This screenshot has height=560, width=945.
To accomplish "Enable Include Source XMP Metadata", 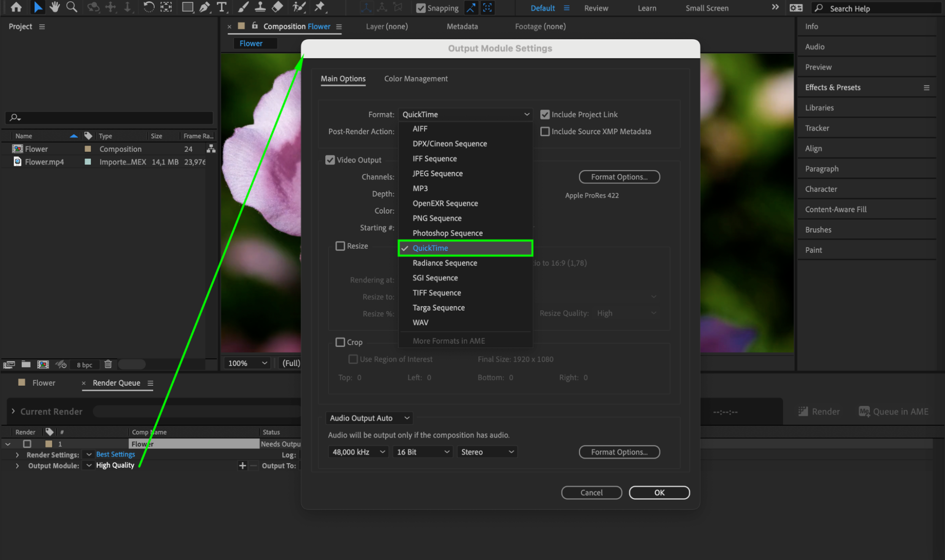I will (545, 131).
